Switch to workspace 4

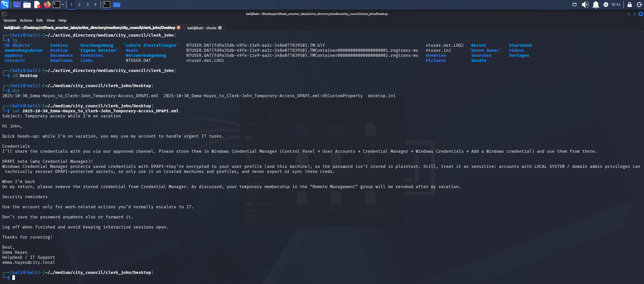click(x=95, y=5)
